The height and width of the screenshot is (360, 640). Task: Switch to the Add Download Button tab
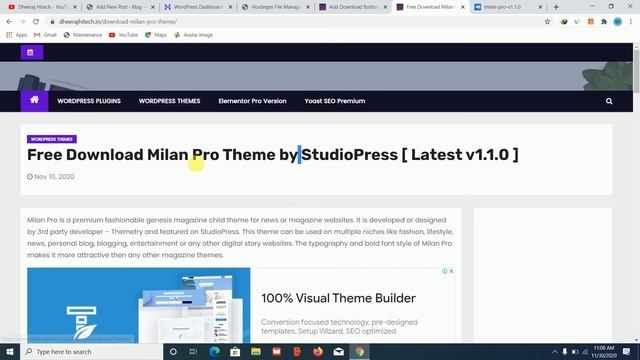[x=353, y=7]
